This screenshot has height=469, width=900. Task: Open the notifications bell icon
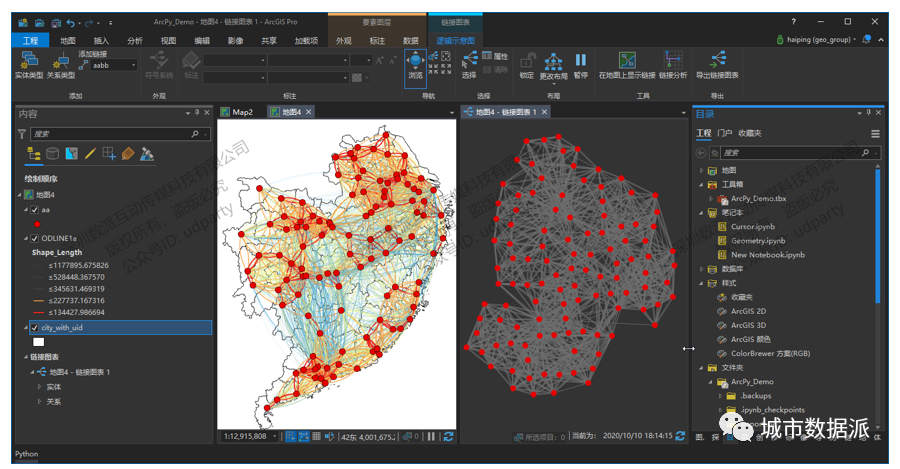867,40
